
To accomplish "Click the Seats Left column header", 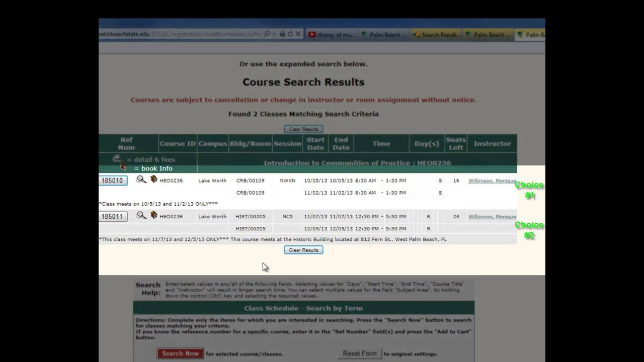I will (456, 143).
